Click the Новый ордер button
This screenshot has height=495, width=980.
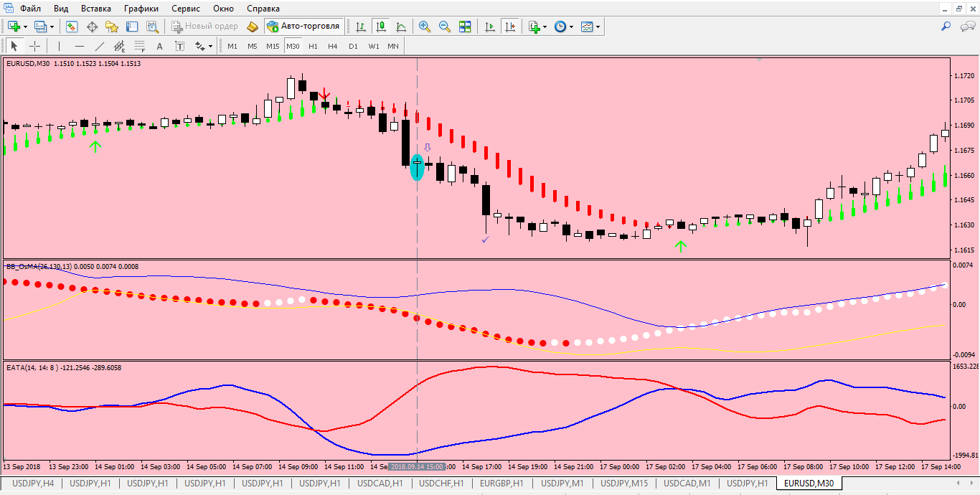[204, 27]
